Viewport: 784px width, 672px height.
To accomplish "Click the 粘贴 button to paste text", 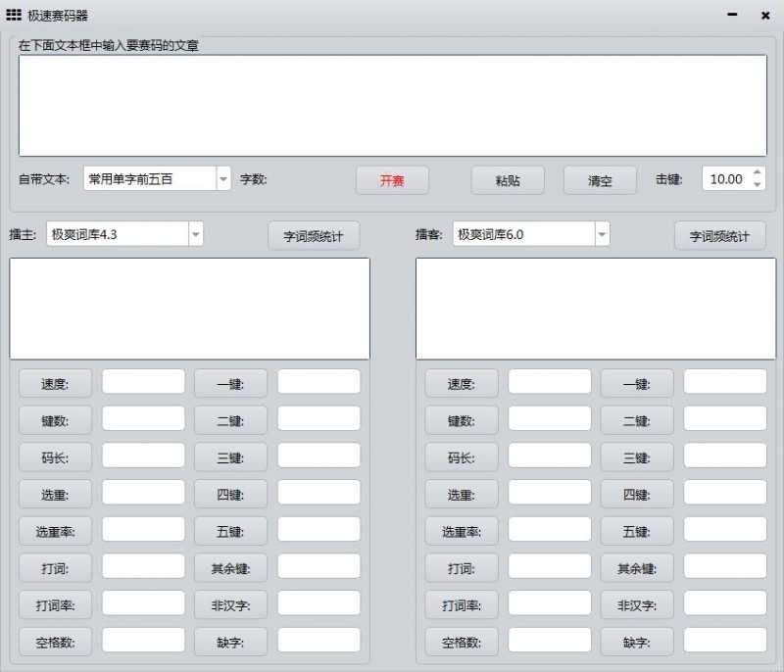I will (508, 180).
